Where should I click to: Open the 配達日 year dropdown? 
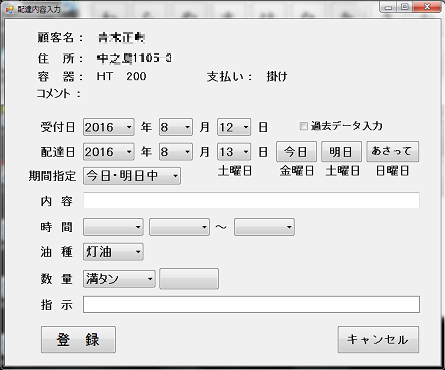pyautogui.click(x=109, y=152)
